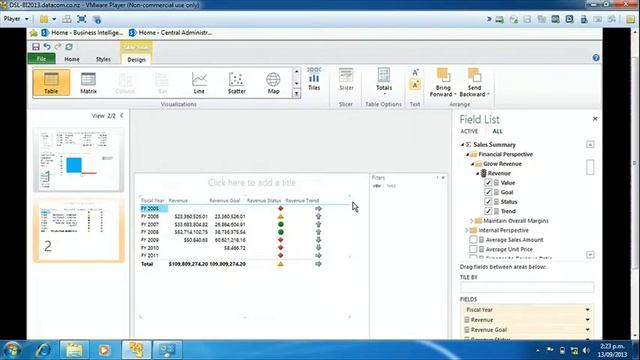Click VMware unity mode icon
This screenshot has width=640, height=360.
pos(97,19)
